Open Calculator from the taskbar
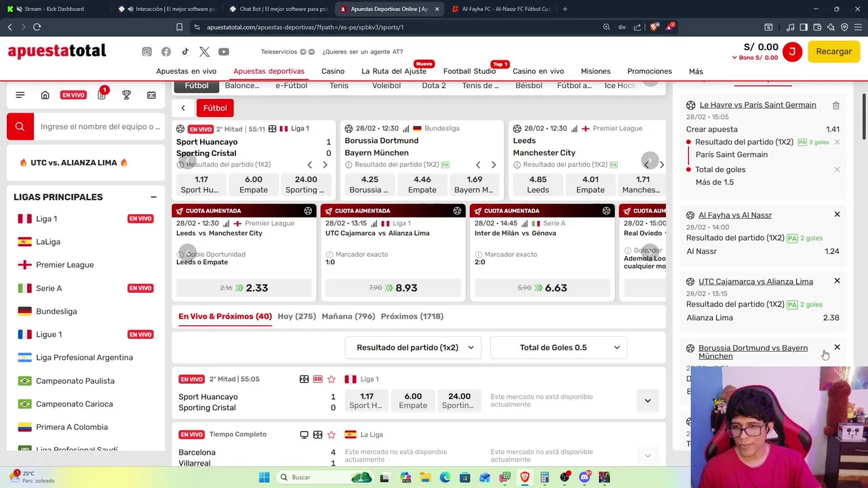This screenshot has height=488, width=868. [x=545, y=477]
